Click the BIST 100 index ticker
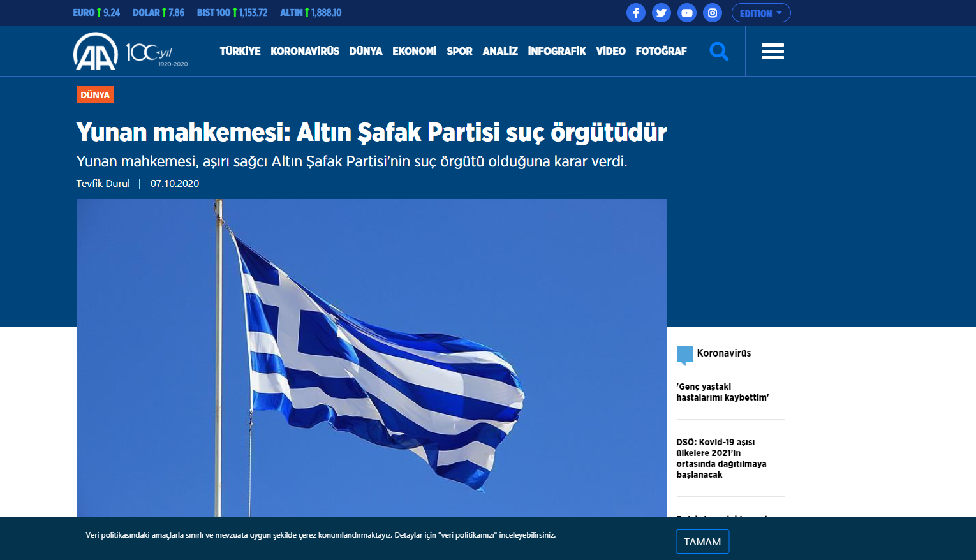The width and height of the screenshot is (976, 560). pos(232,13)
